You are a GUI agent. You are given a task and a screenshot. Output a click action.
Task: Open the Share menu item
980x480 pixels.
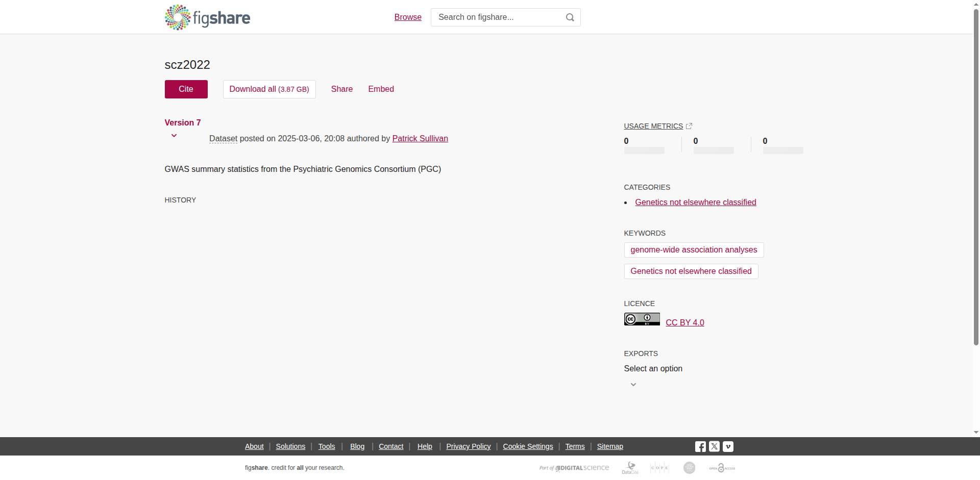point(342,89)
